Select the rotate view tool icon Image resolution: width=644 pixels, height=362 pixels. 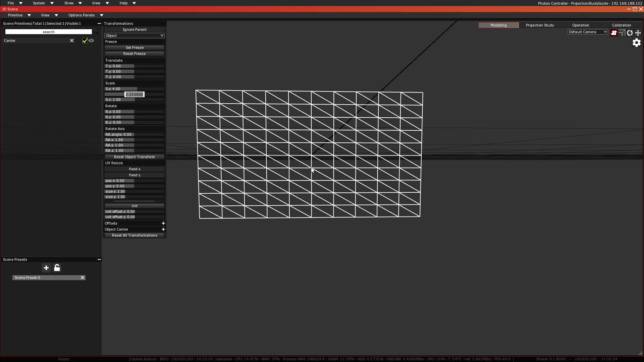click(630, 33)
